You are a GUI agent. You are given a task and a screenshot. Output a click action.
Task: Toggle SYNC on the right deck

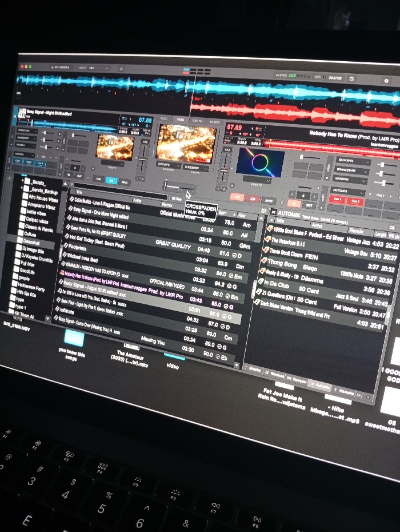click(269, 201)
